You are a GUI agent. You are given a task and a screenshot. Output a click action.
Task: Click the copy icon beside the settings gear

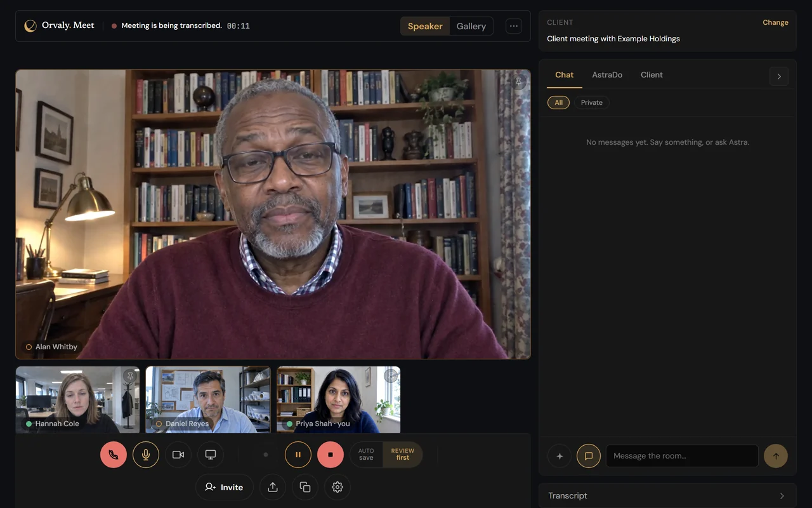[305, 487]
